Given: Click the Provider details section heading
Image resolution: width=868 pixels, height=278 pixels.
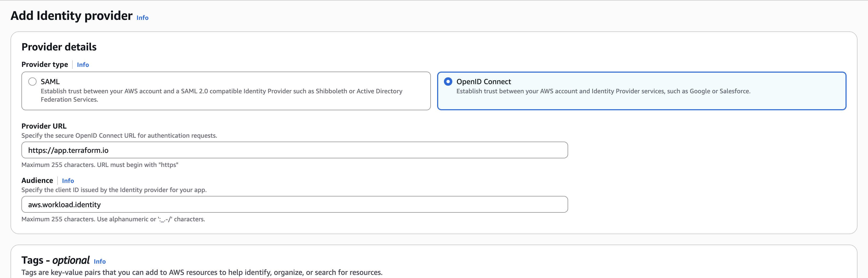Looking at the screenshot, I should click(x=59, y=47).
